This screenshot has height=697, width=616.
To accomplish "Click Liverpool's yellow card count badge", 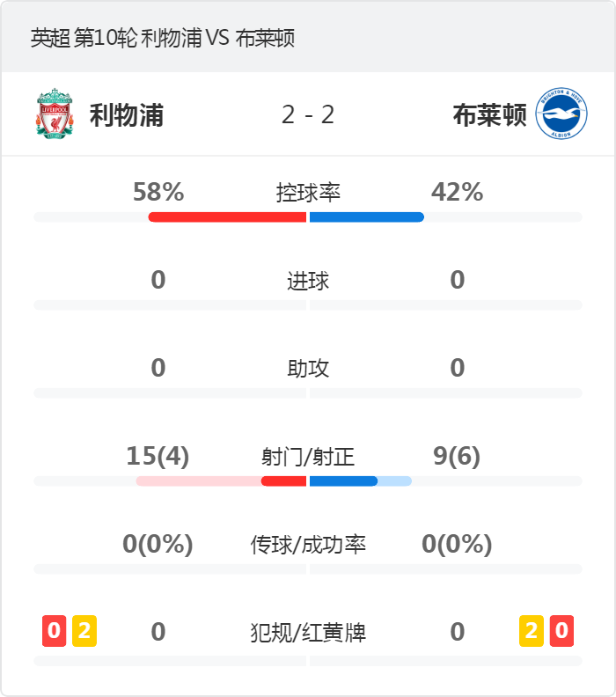I will tap(84, 631).
